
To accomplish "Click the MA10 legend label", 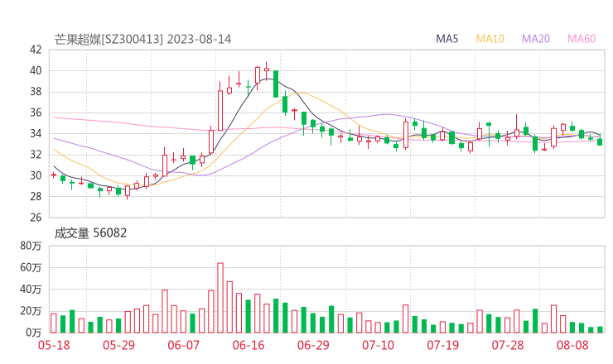I will point(490,39).
